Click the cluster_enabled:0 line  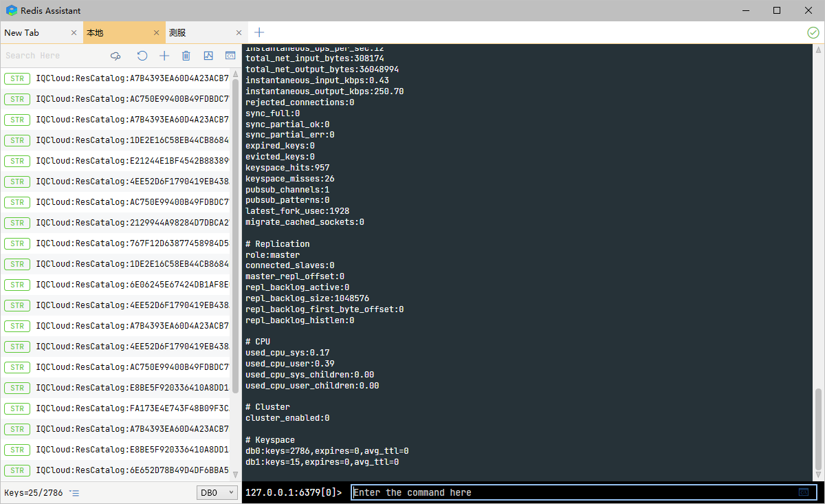[287, 418]
